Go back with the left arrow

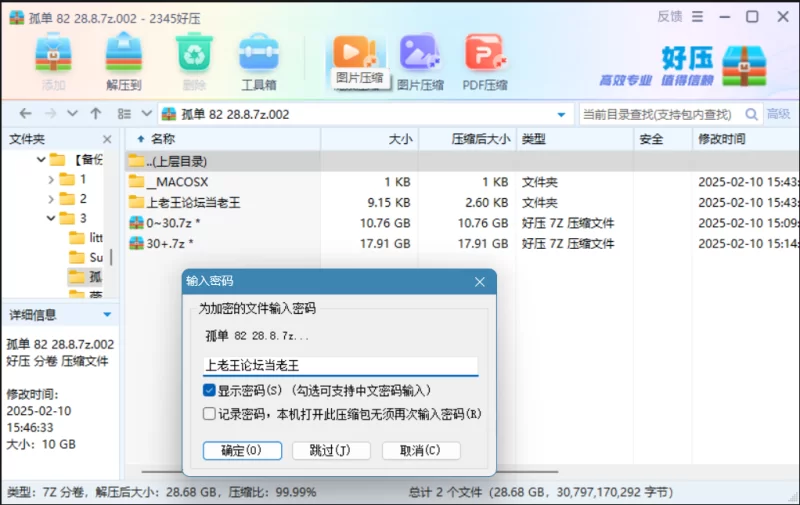point(25,114)
